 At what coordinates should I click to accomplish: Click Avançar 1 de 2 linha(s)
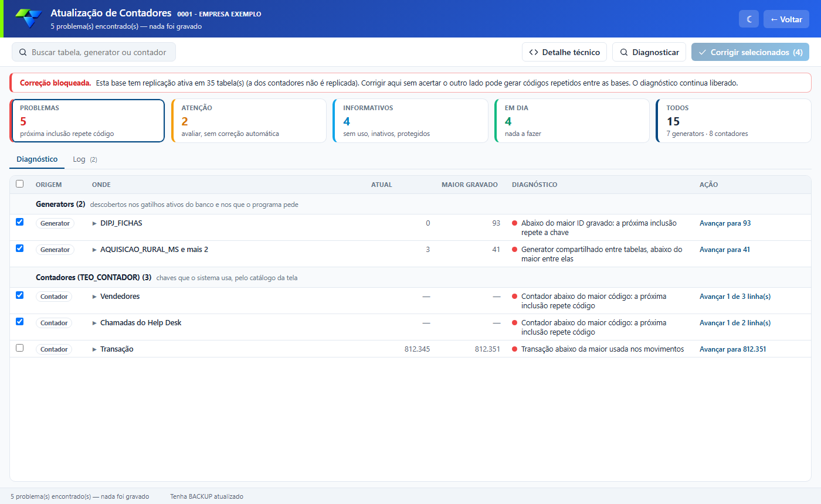click(735, 323)
